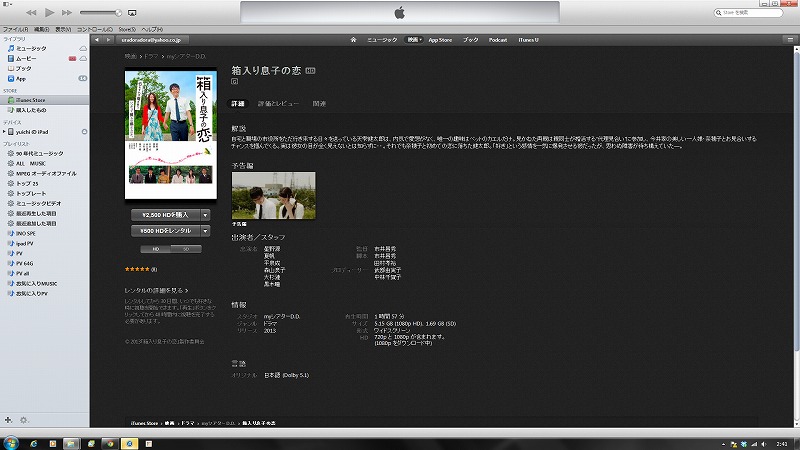Click the AirPlay icon beside the volume slider
800x450 pixels.
[131, 13]
